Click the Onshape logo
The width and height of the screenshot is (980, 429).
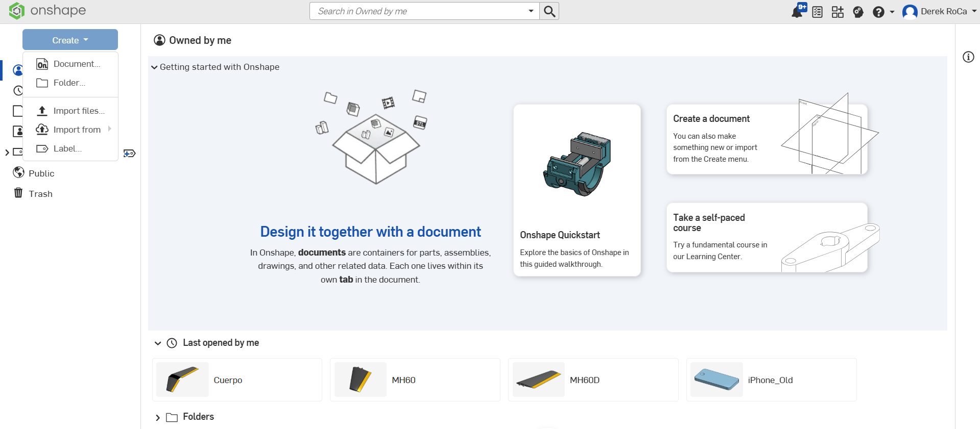(x=47, y=11)
